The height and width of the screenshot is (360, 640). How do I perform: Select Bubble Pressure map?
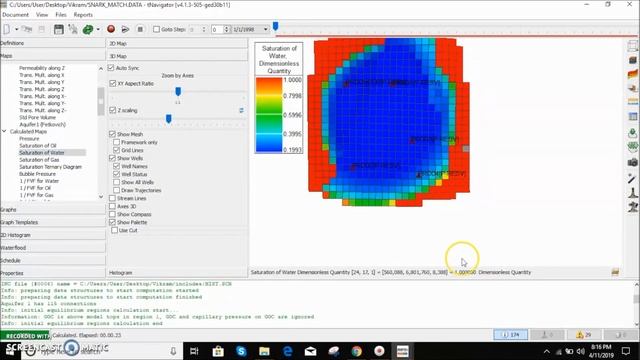(x=37, y=173)
